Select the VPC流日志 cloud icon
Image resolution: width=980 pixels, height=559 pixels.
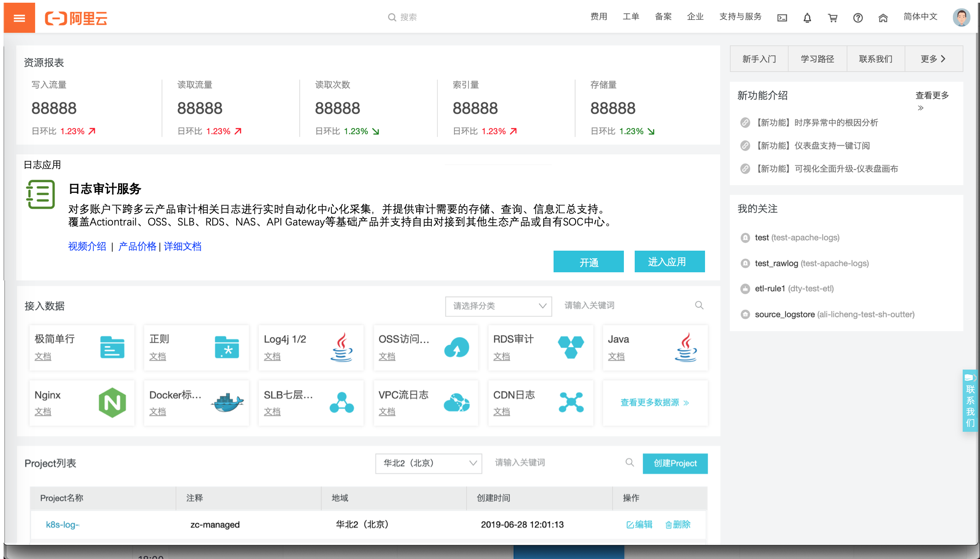[x=457, y=403]
